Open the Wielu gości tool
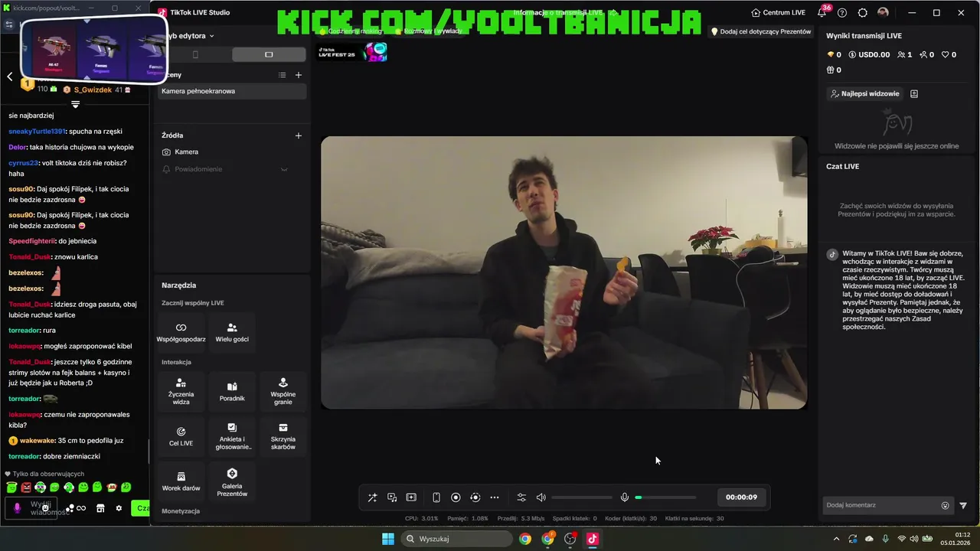Screen dimensions: 980x551 tap(232, 332)
